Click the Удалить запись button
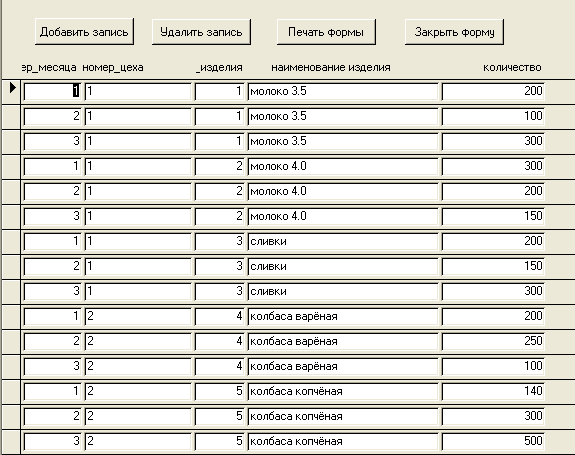Viewport: 575px width, 455px height. (201, 32)
